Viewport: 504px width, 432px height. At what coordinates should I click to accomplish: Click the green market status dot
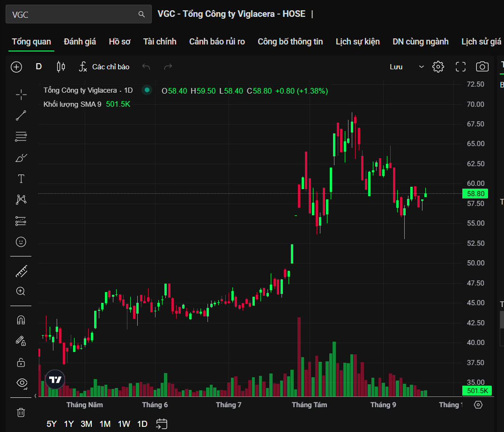click(x=147, y=90)
